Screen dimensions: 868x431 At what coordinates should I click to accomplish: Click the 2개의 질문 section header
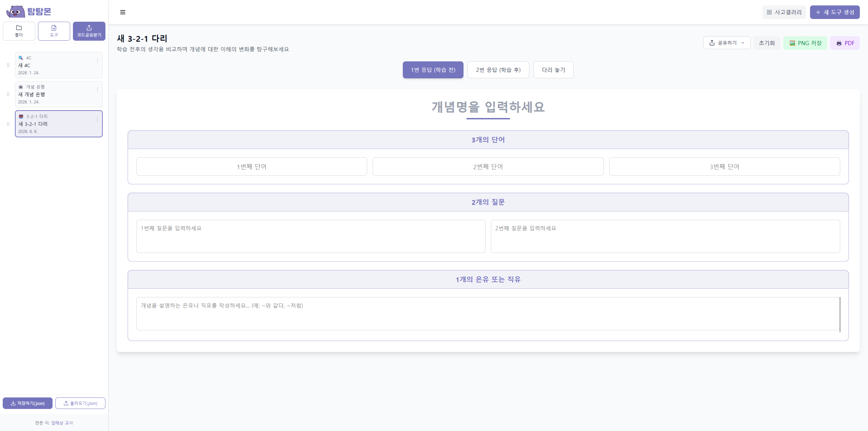(488, 202)
